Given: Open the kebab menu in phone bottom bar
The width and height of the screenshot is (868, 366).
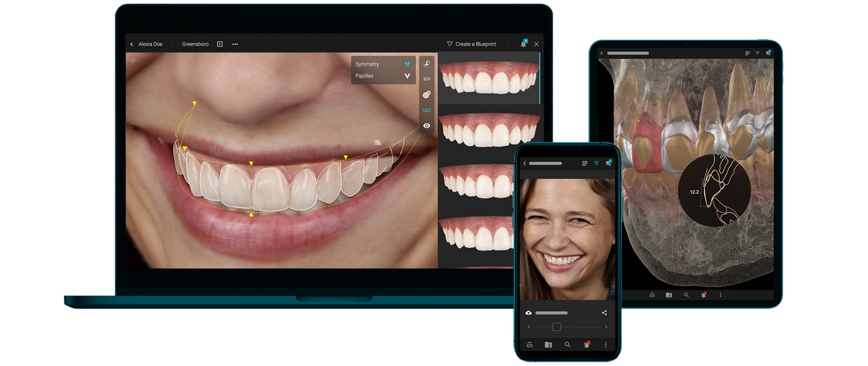Looking at the screenshot, I should [606, 344].
